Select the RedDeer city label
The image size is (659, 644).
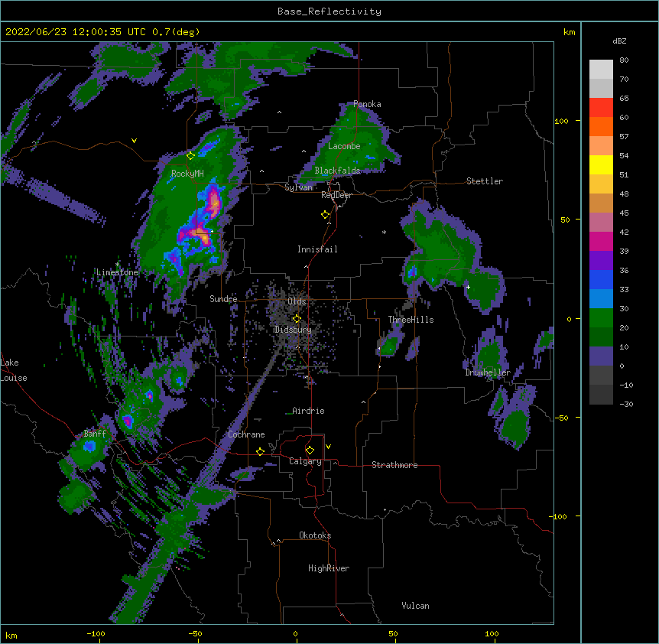click(336, 195)
